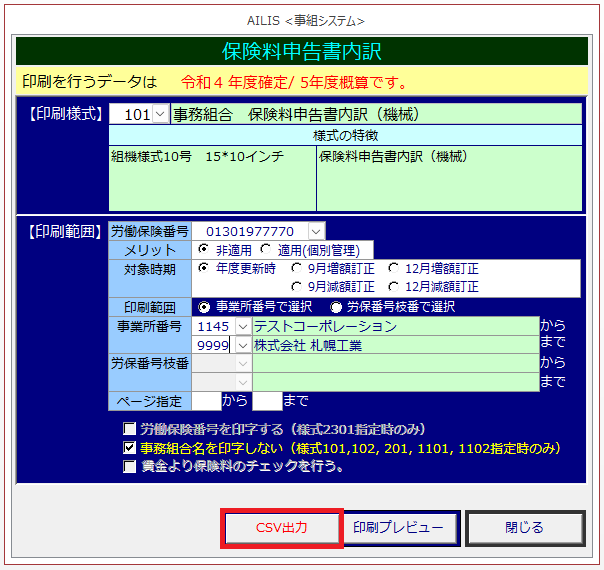This screenshot has width=604, height=570.
Task: Select the 9月増額訂正 radio button
Action: tap(297, 268)
